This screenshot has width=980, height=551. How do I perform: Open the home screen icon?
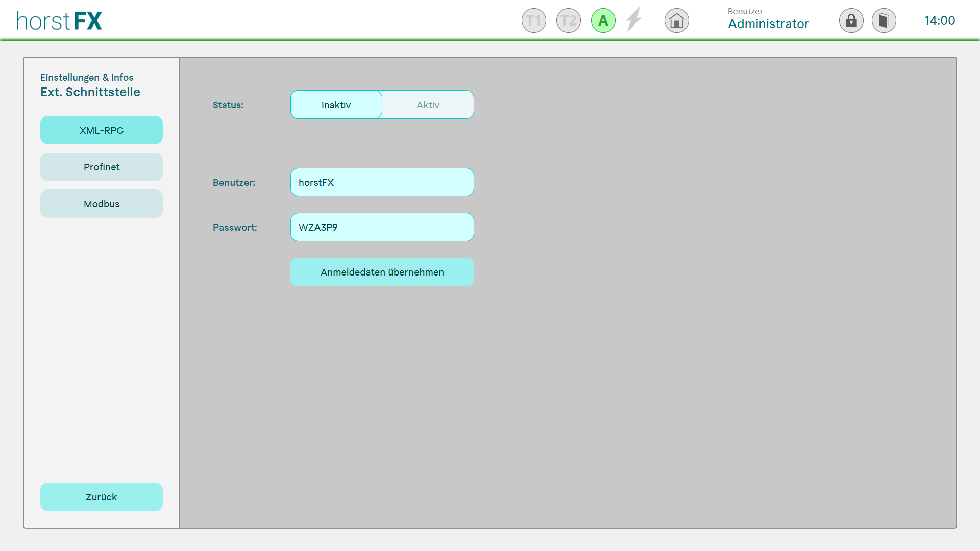676,21
